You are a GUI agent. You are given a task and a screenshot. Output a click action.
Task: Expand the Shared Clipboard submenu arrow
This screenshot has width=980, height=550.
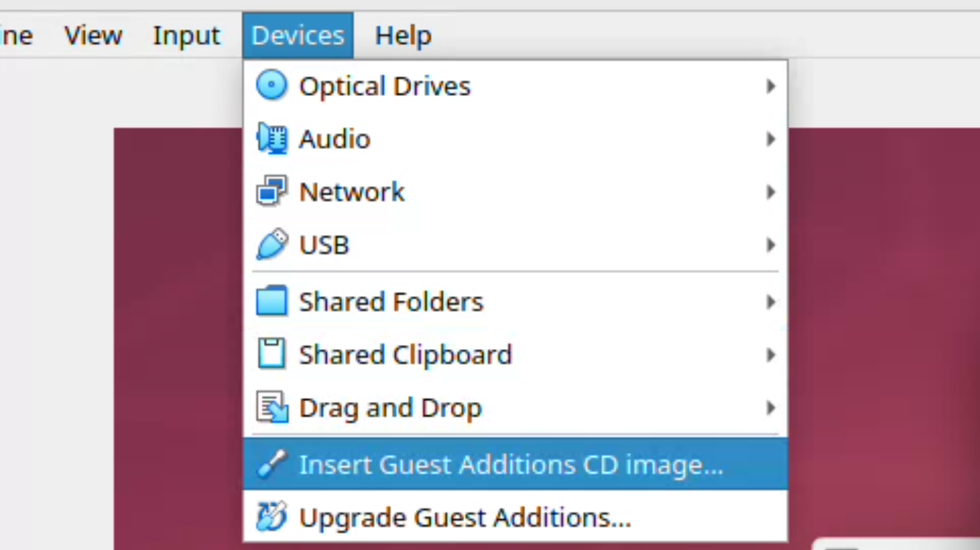tap(770, 354)
